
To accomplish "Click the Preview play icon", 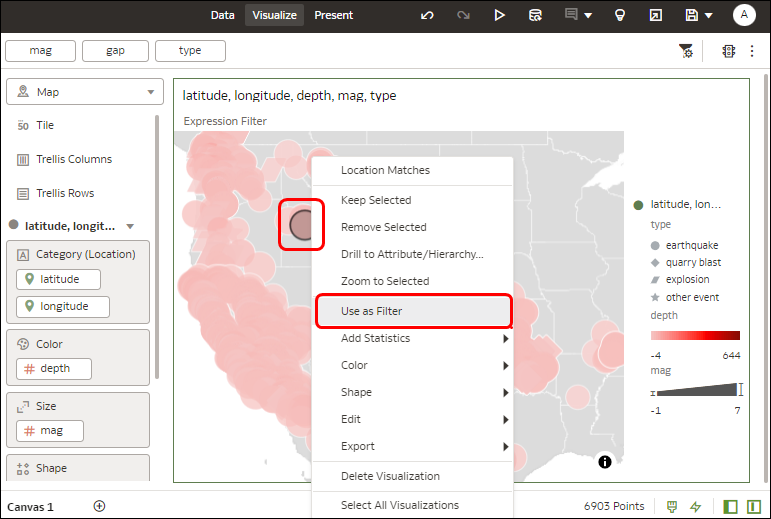I will pyautogui.click(x=499, y=15).
